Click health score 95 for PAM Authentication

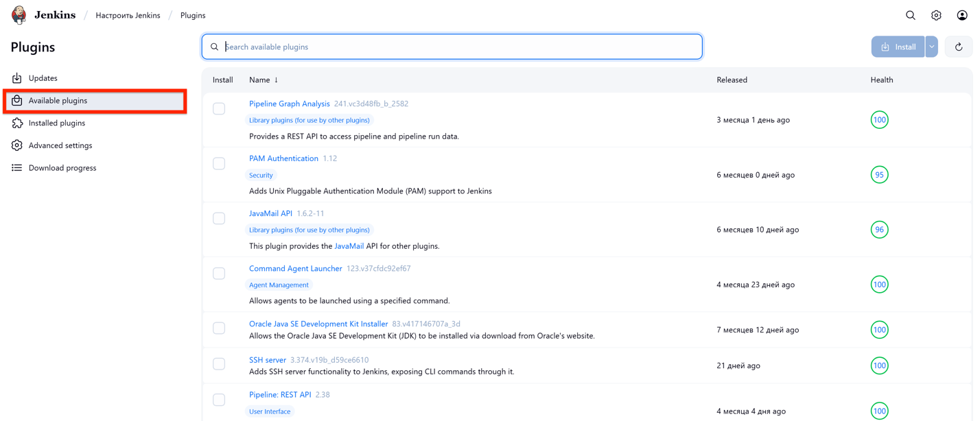(x=879, y=175)
